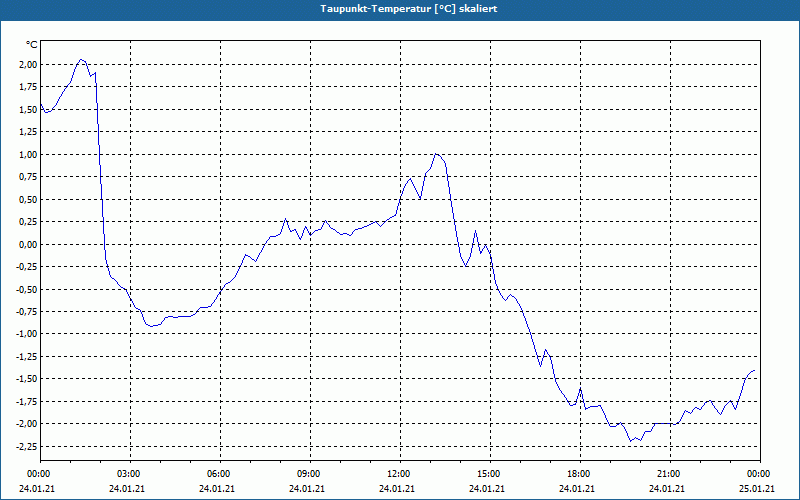This screenshot has width=800, height=500.
Task: Click the positive 1,25 axis label
Action: tap(28, 132)
